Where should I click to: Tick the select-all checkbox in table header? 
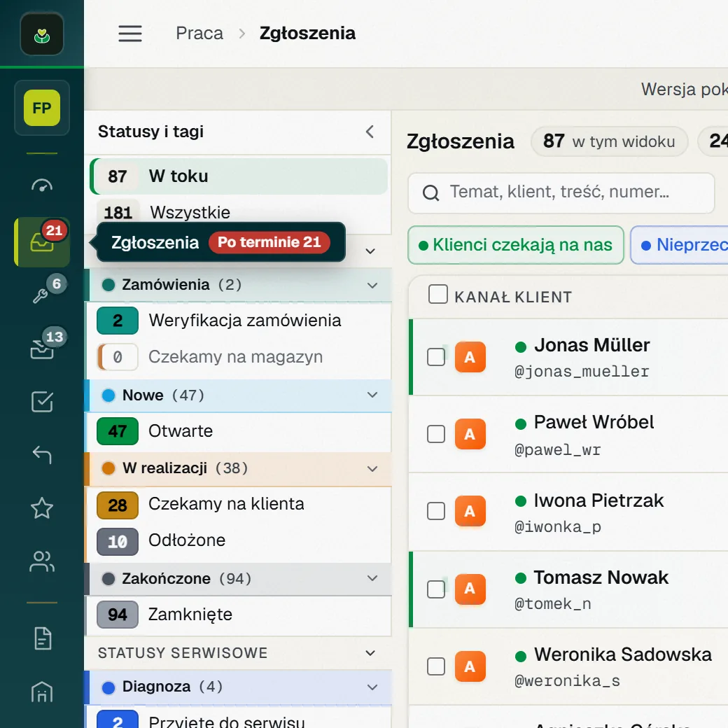click(x=437, y=294)
